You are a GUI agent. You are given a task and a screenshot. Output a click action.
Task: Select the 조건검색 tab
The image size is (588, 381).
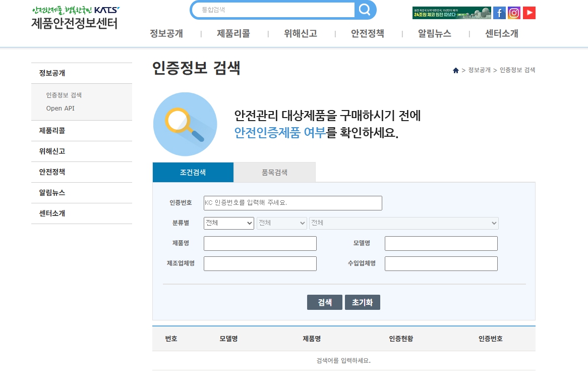pos(193,172)
